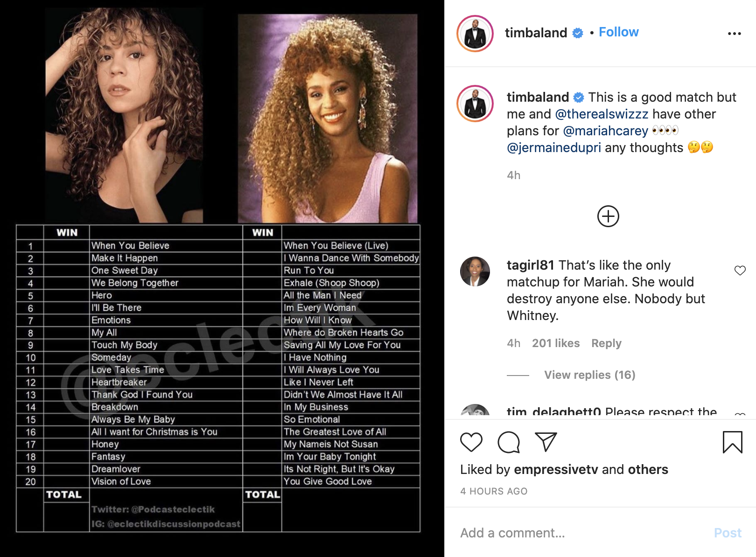
Task: Load more comments with the plus circle
Action: (x=608, y=216)
